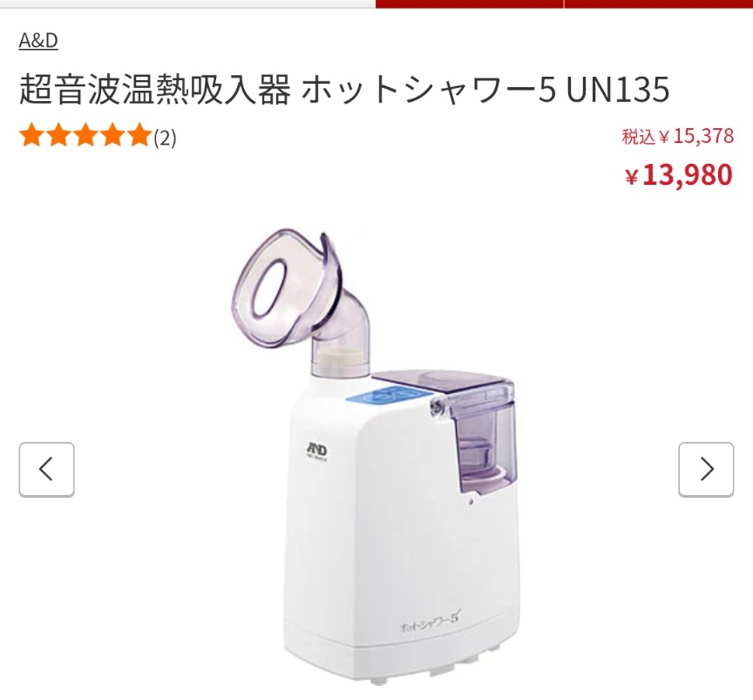Select the left red segment in the top bar
This screenshot has width=753, height=700.
[x=469, y=3]
